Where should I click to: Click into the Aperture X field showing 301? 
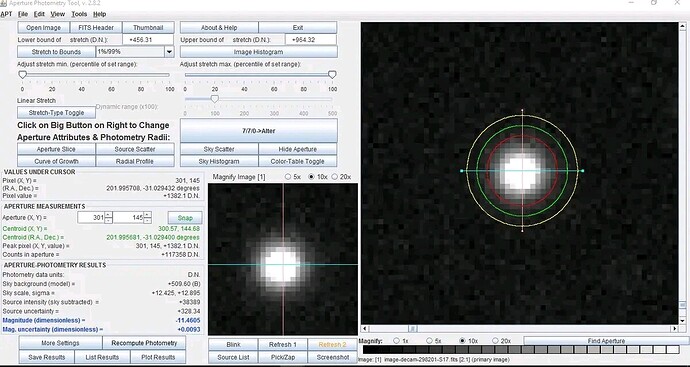click(91, 217)
